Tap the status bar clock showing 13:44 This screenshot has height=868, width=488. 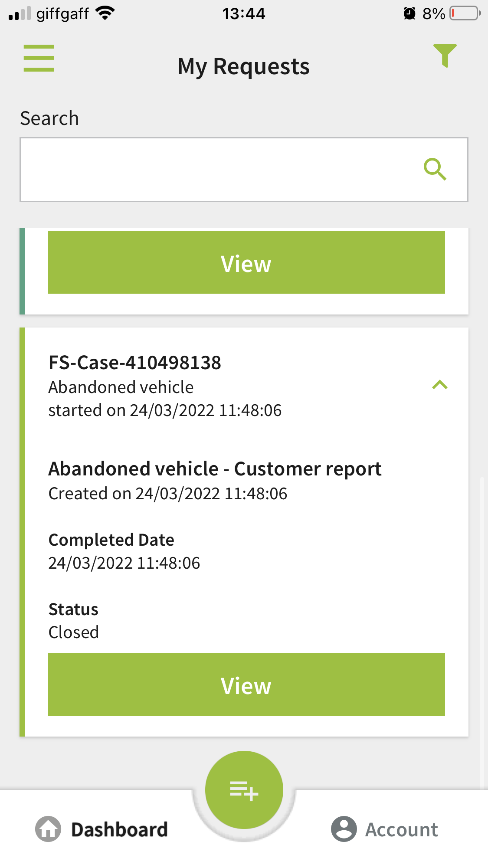pyautogui.click(x=244, y=14)
